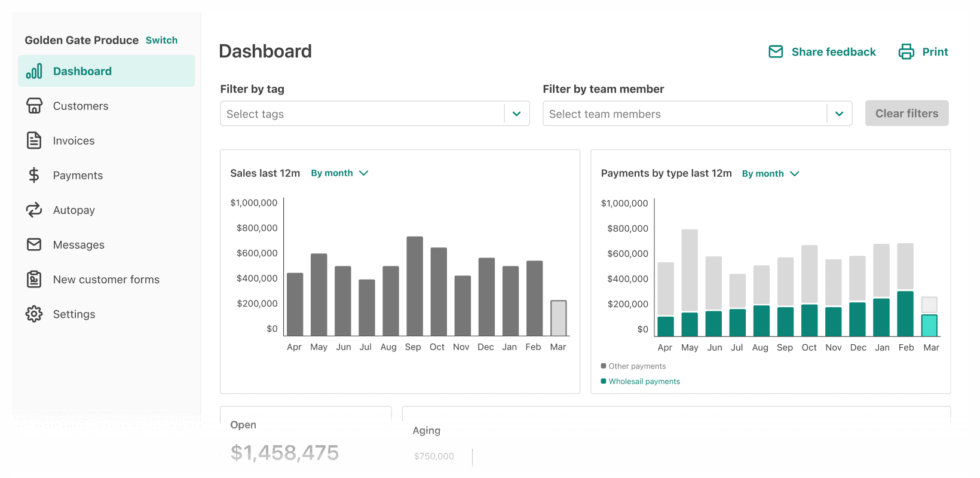Click the Dashboard bar chart icon
The width and height of the screenshot is (980, 478).
(34, 71)
